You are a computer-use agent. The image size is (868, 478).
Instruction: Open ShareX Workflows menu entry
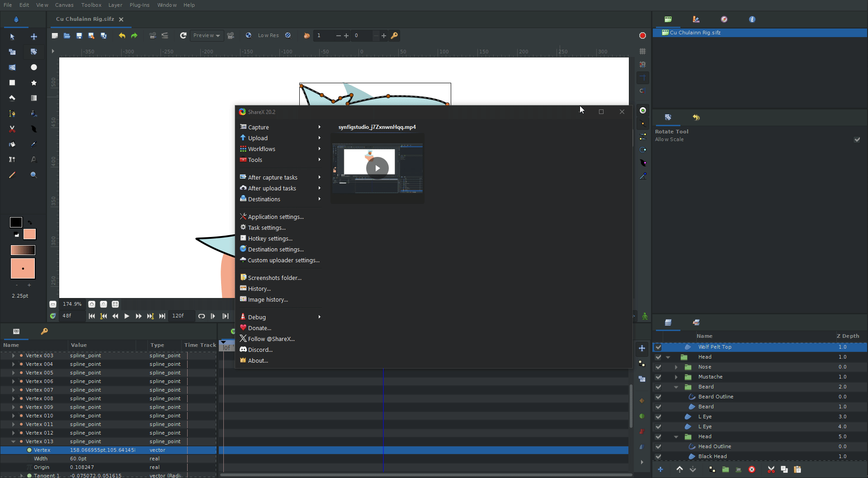[x=281, y=149]
